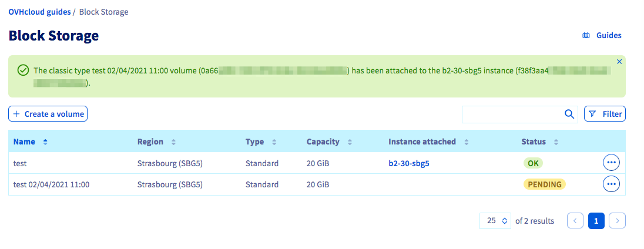Navigate to OVHcloud guides breadcrumb

39,12
